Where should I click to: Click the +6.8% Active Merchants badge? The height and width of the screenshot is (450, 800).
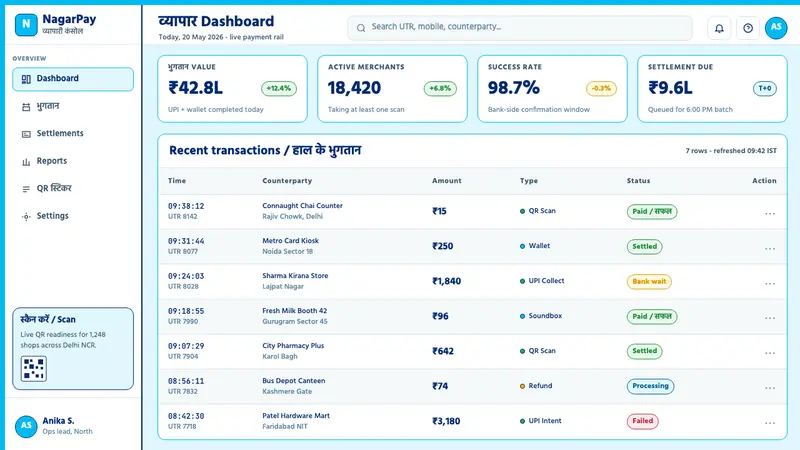coord(440,89)
